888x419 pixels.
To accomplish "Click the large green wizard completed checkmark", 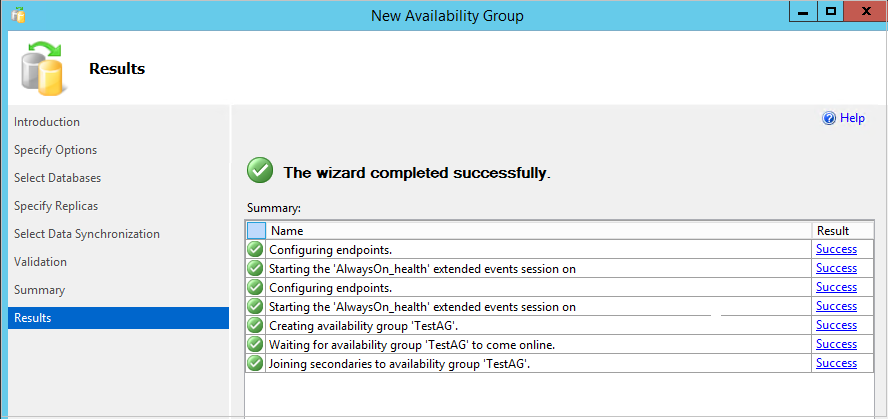I will [x=260, y=171].
